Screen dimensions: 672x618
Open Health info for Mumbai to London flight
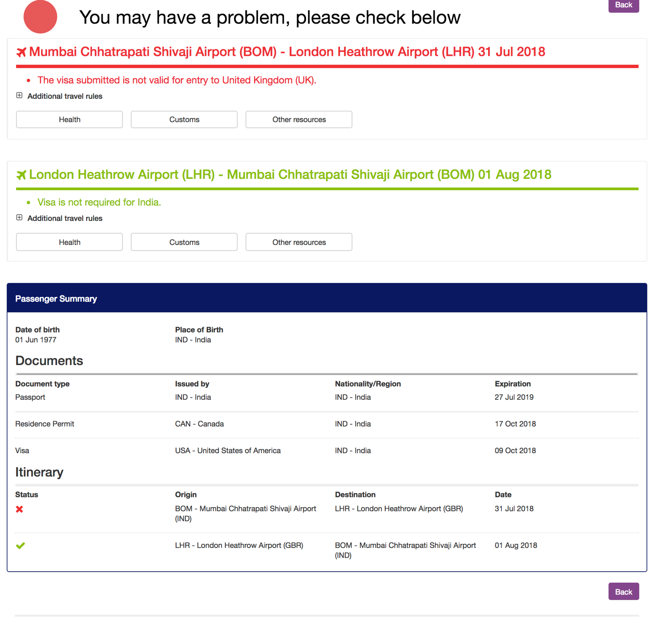pyautogui.click(x=69, y=120)
